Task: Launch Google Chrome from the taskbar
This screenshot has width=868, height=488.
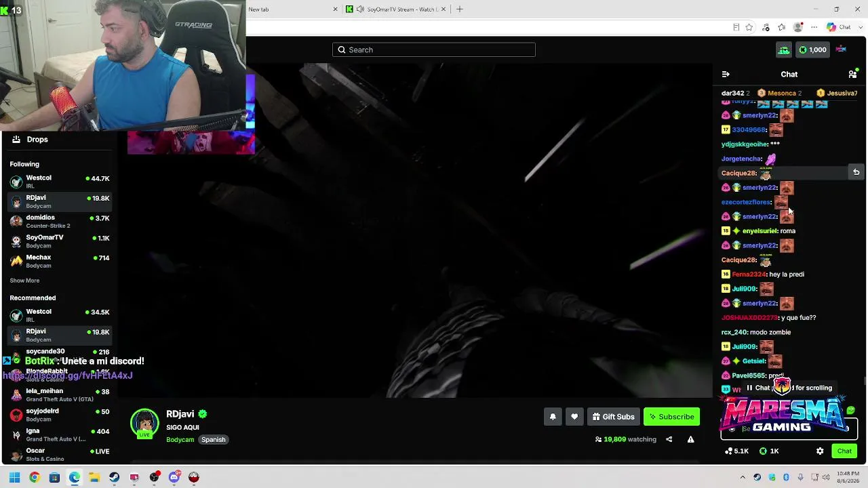Action: coord(35,477)
